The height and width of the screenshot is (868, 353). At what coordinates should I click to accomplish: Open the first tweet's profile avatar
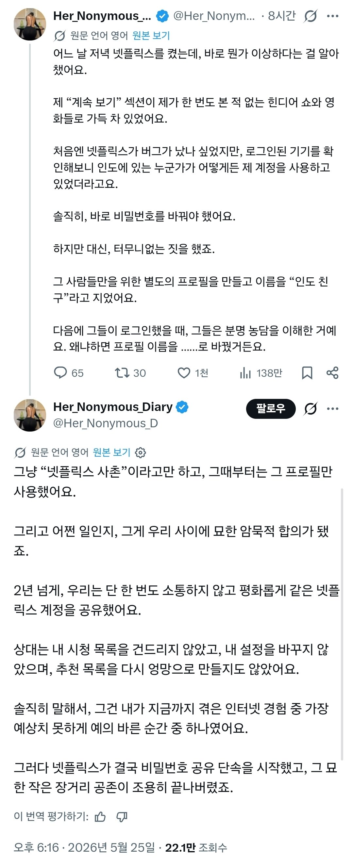tap(30, 24)
